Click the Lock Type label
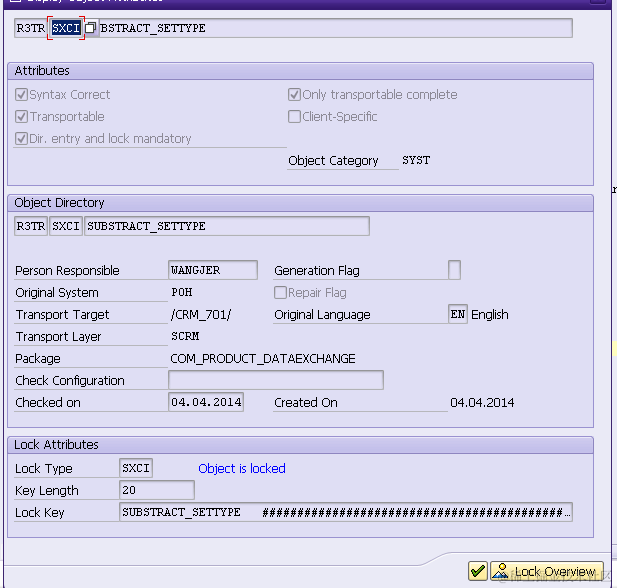Viewport: 617px width, 588px height. [x=44, y=468]
